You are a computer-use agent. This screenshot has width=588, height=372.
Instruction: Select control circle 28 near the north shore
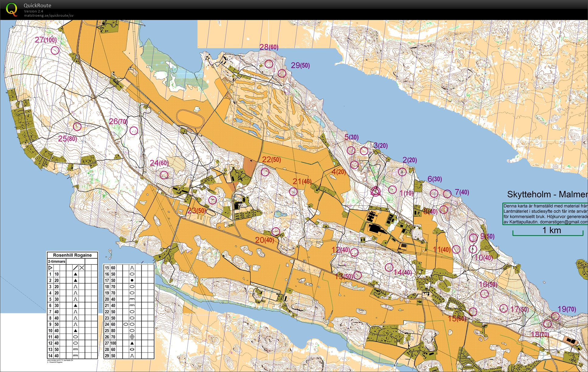269,64
